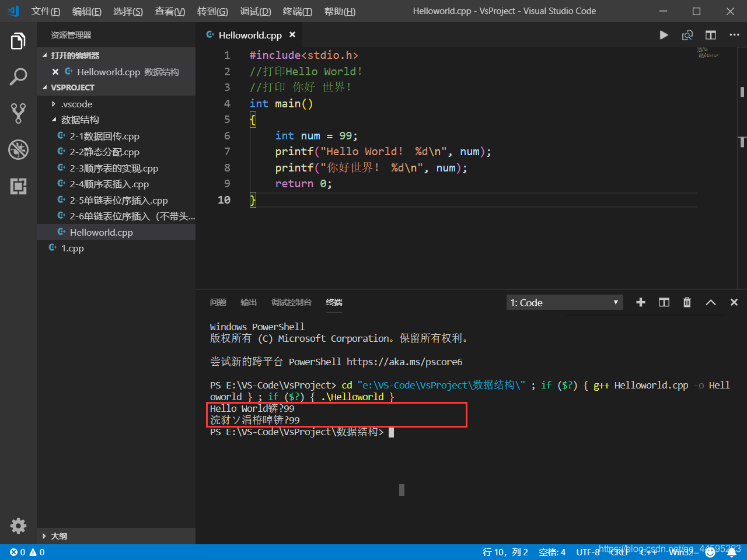Split the editor to the right
The height and width of the screenshot is (560, 747).
tap(711, 35)
